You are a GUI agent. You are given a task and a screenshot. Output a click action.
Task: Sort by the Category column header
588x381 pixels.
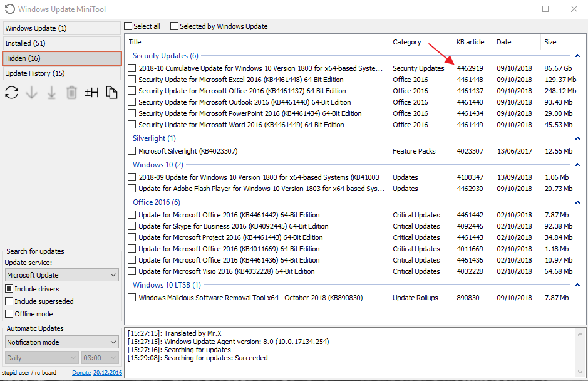(421, 42)
